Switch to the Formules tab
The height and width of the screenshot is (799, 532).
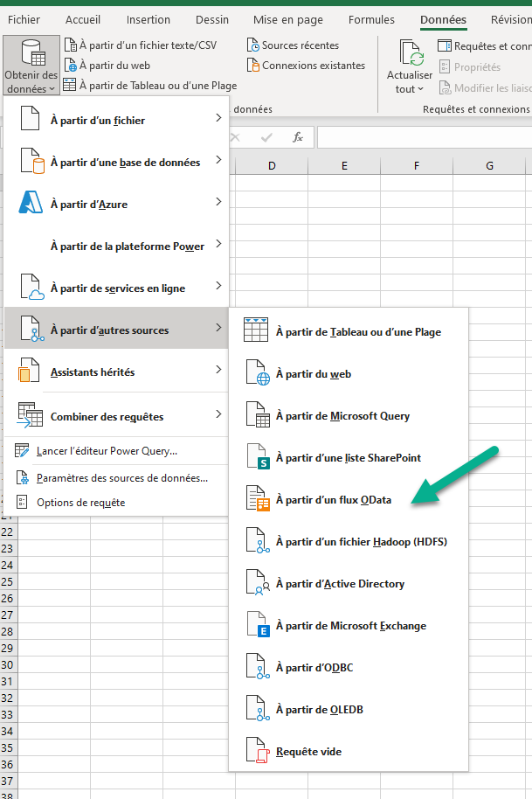click(371, 20)
